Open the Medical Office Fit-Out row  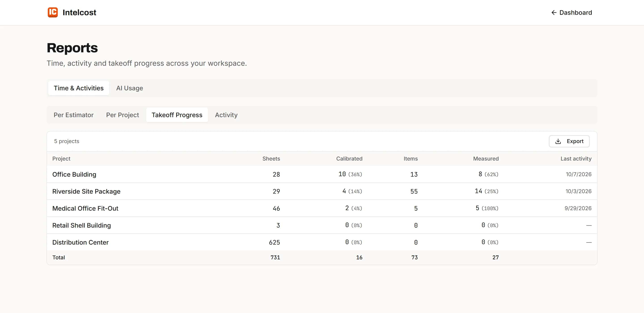322,208
